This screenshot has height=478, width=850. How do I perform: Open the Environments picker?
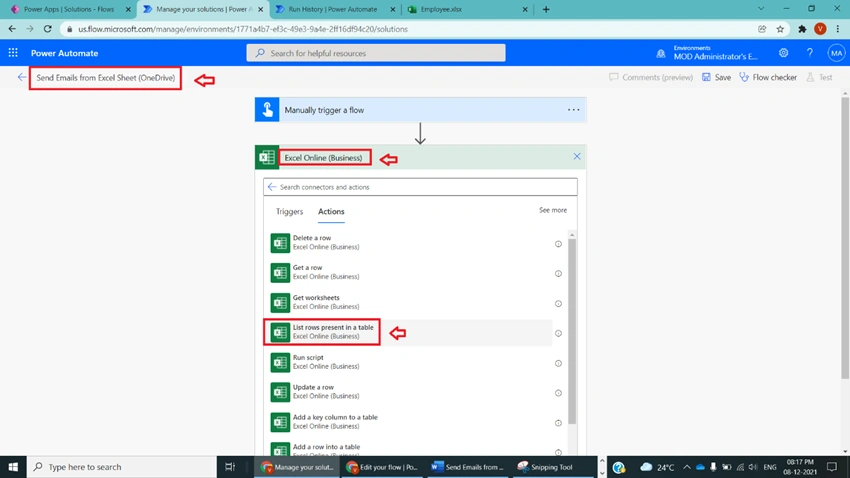click(707, 53)
